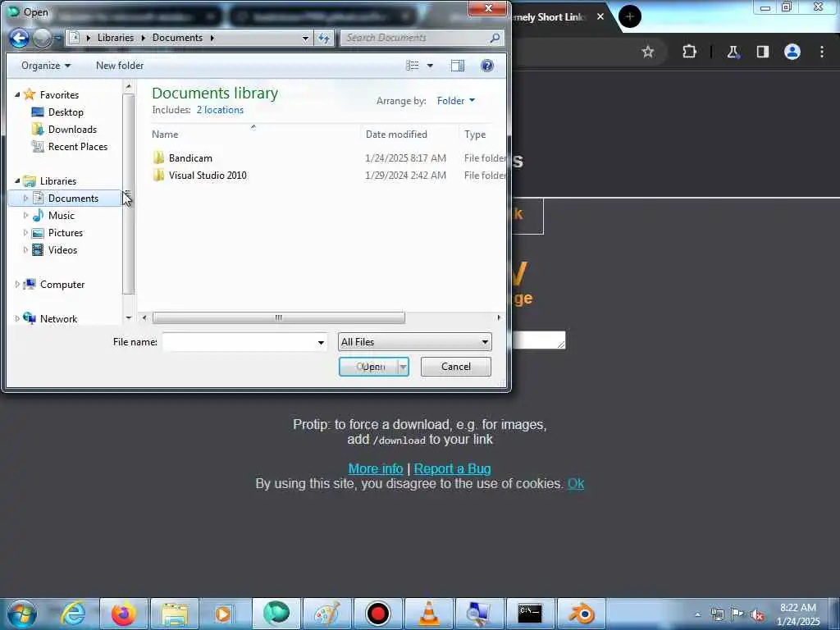This screenshot has width=840, height=630.
Task: Click the muted volume tray icon
Action: (x=757, y=615)
